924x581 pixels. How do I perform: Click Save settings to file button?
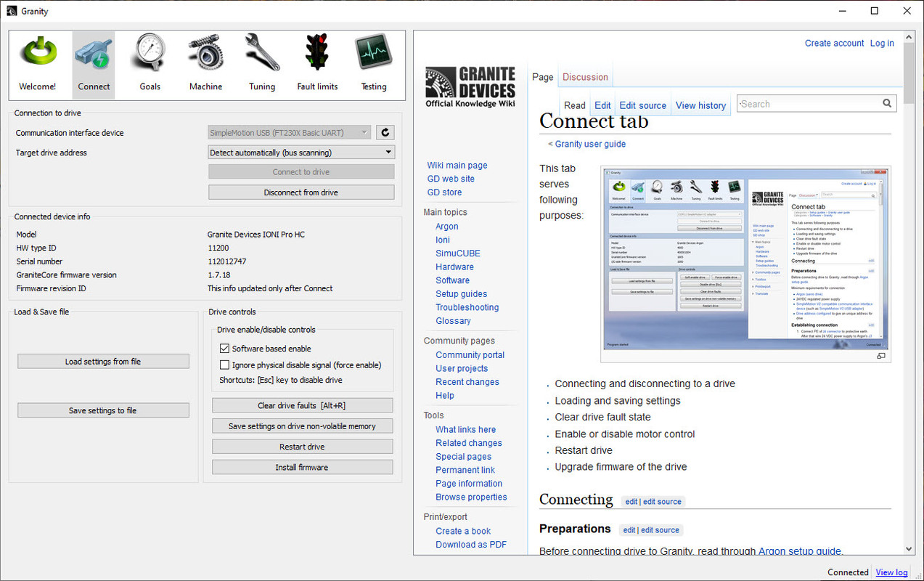coord(103,410)
